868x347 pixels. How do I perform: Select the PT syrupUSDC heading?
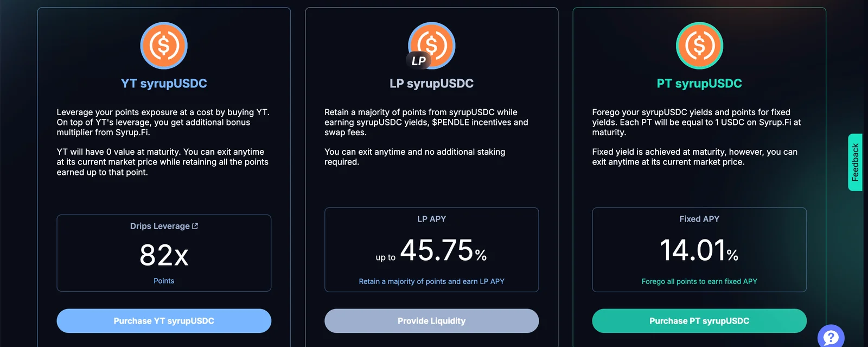[699, 84]
